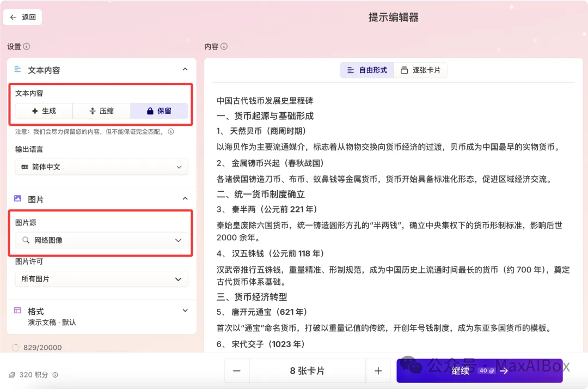The width and height of the screenshot is (588, 389).
Task: Switch to the 自由形式 tab
Action: [367, 70]
